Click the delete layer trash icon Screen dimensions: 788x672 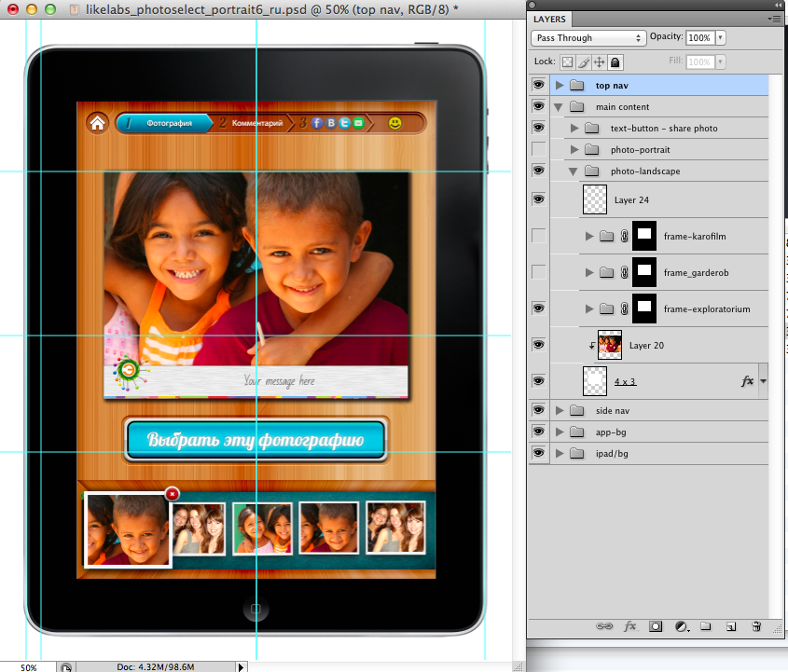[x=756, y=627]
